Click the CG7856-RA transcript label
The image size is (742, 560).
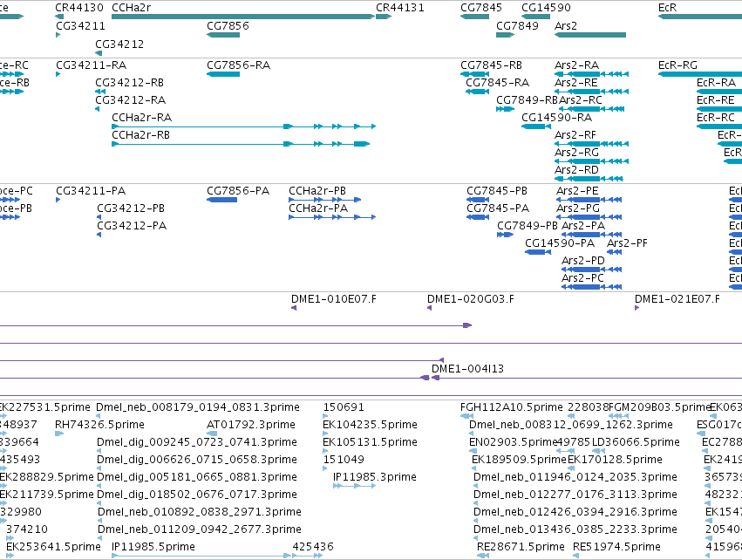click(x=239, y=65)
